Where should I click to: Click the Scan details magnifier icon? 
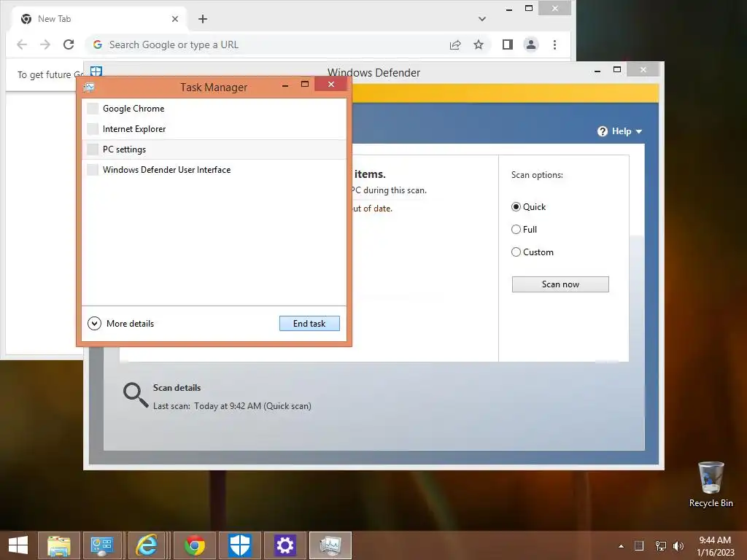pyautogui.click(x=136, y=395)
